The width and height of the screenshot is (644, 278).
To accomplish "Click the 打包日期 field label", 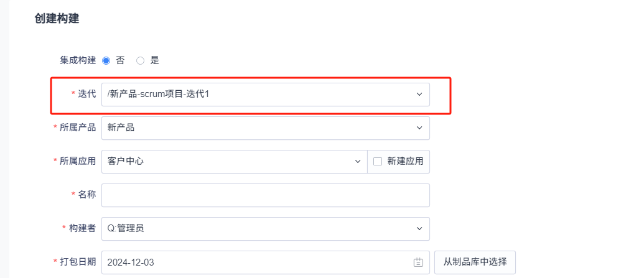I will point(78,262).
